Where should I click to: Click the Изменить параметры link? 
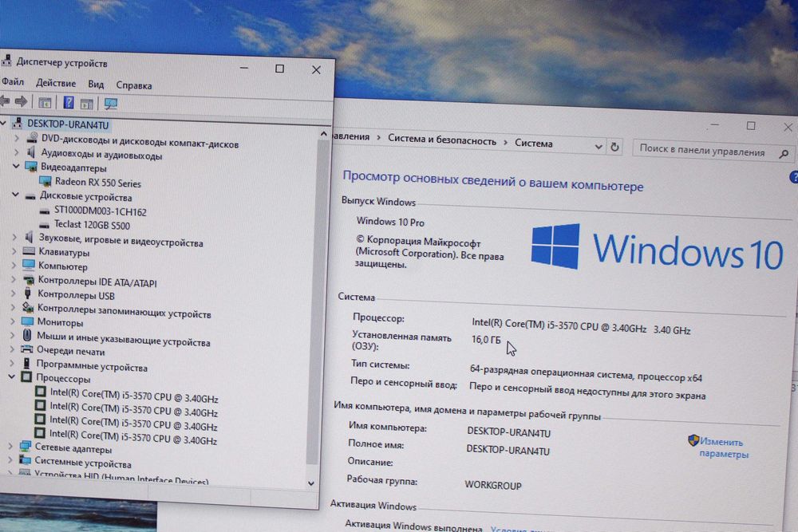click(x=723, y=447)
